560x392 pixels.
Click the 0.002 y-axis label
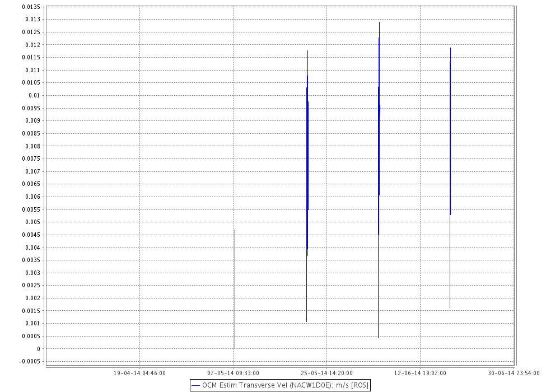click(x=32, y=298)
